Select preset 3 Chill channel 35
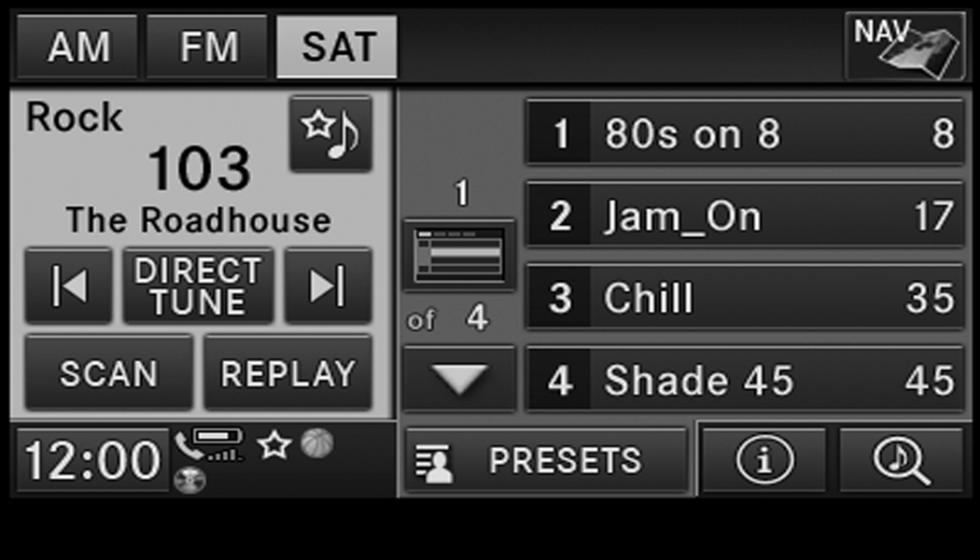The image size is (980, 560). (745, 298)
